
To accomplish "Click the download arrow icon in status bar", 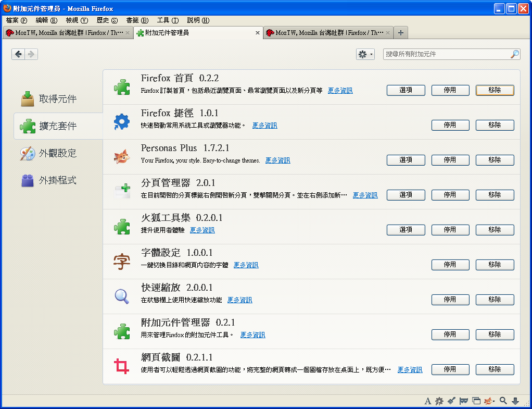I will [x=515, y=401].
